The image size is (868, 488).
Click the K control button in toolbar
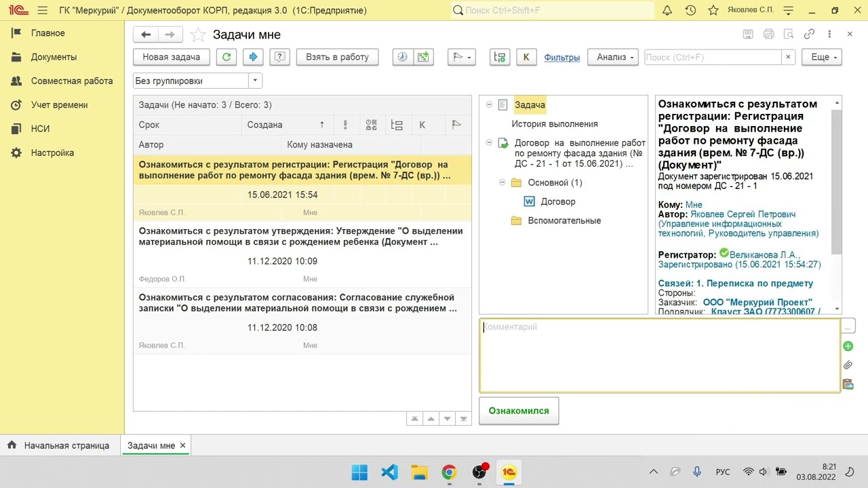click(526, 57)
